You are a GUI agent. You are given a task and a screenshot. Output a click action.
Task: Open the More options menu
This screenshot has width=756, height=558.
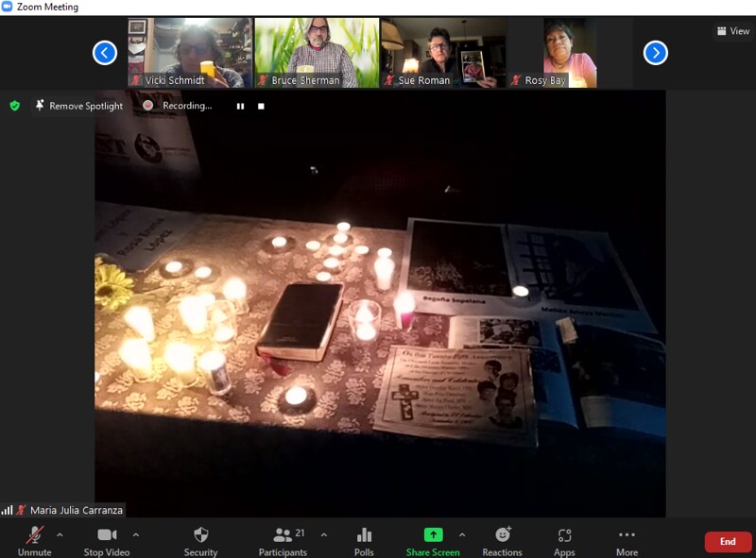coord(627,541)
